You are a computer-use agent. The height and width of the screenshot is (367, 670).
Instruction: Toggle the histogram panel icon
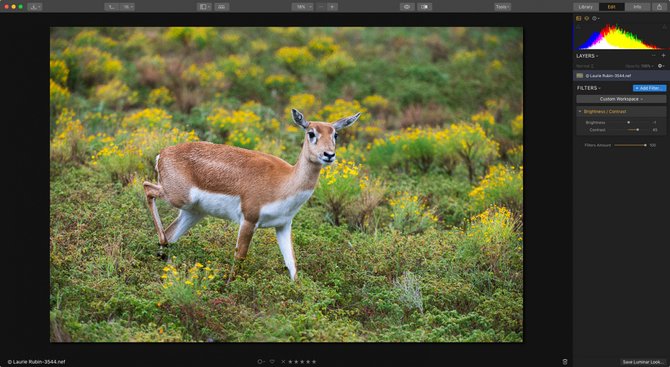point(579,18)
